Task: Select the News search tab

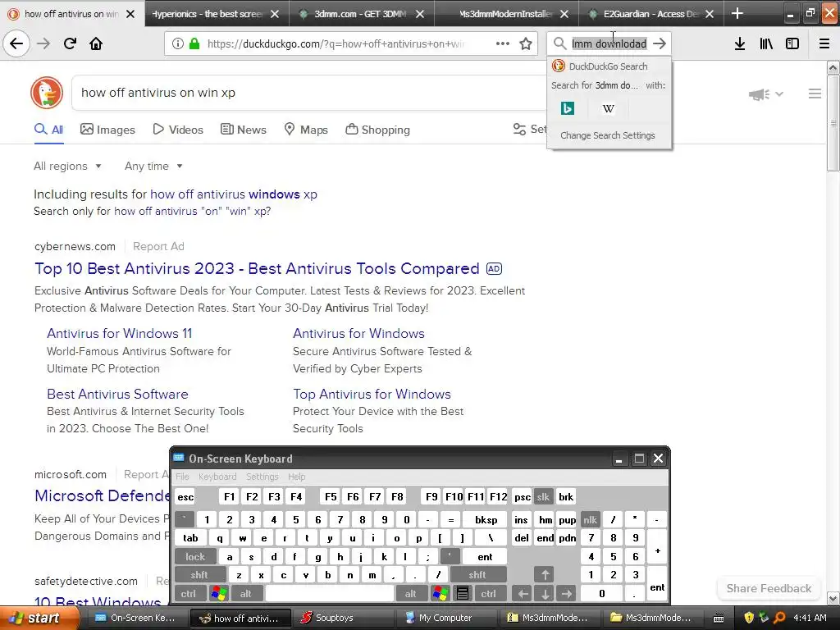Action: [x=243, y=130]
